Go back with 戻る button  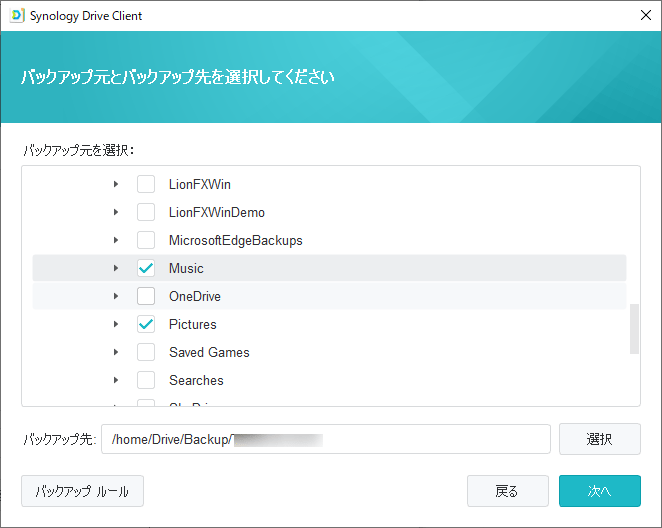507,491
